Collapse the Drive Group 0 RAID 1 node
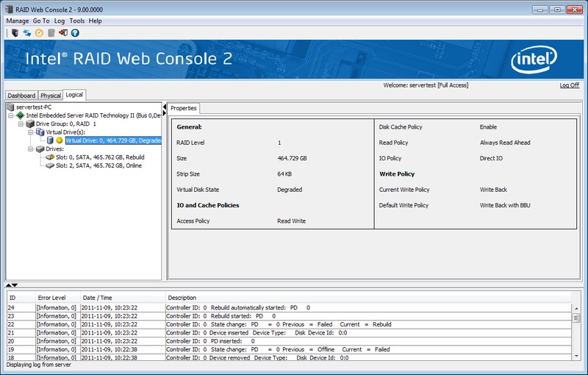 coord(20,124)
